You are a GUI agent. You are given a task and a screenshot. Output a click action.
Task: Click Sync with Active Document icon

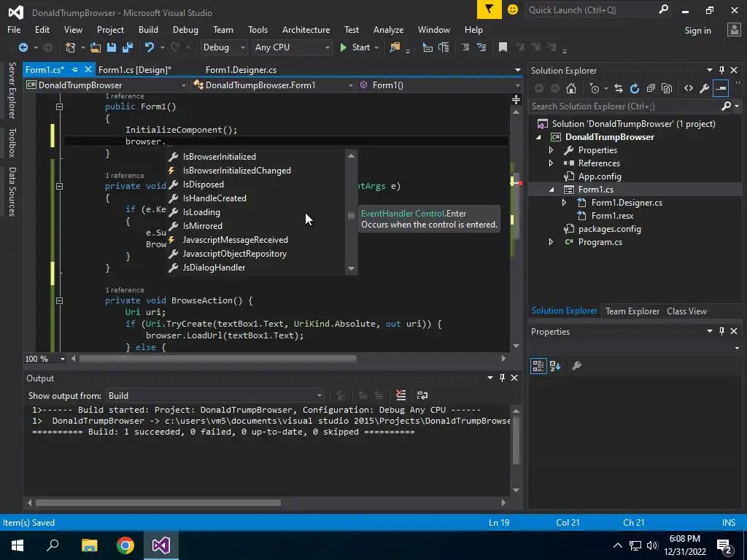click(619, 88)
